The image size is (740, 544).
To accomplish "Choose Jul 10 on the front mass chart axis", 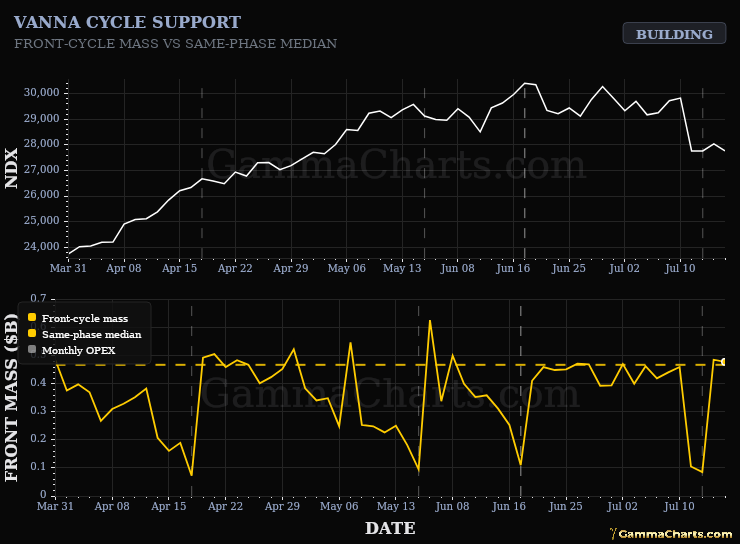I will [679, 506].
